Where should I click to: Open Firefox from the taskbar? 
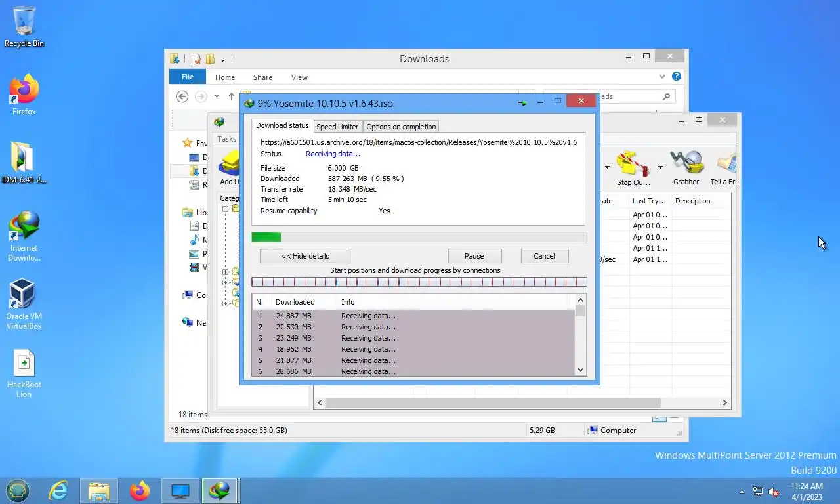click(x=139, y=491)
